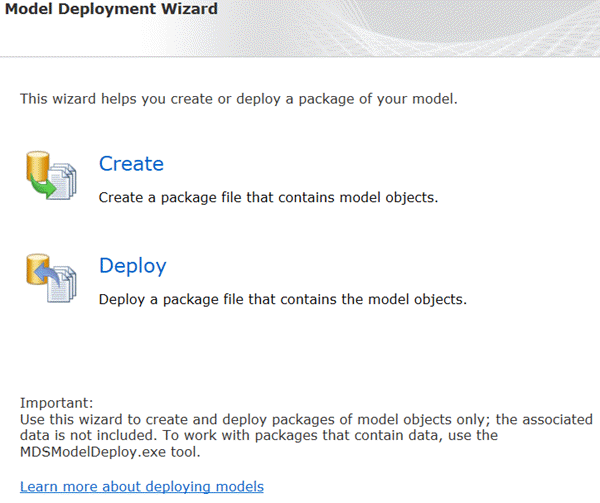
Task: Click the Model Deployment Wizard title
Action: click(111, 10)
